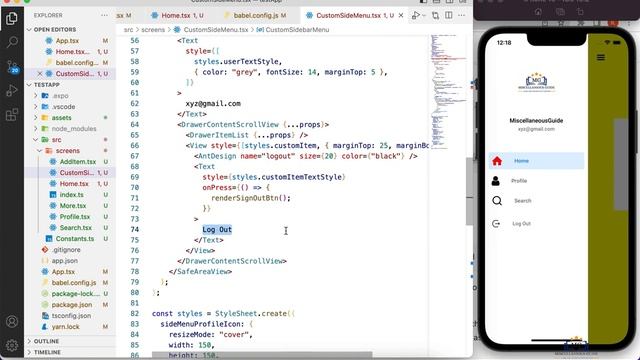Click selected Log Out text on line 74

[217, 229]
